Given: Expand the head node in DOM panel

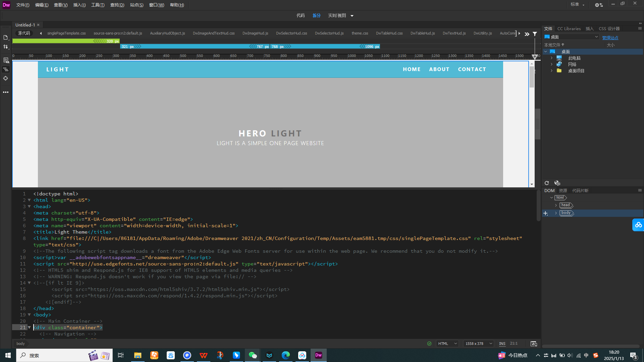Looking at the screenshot, I should tap(556, 205).
